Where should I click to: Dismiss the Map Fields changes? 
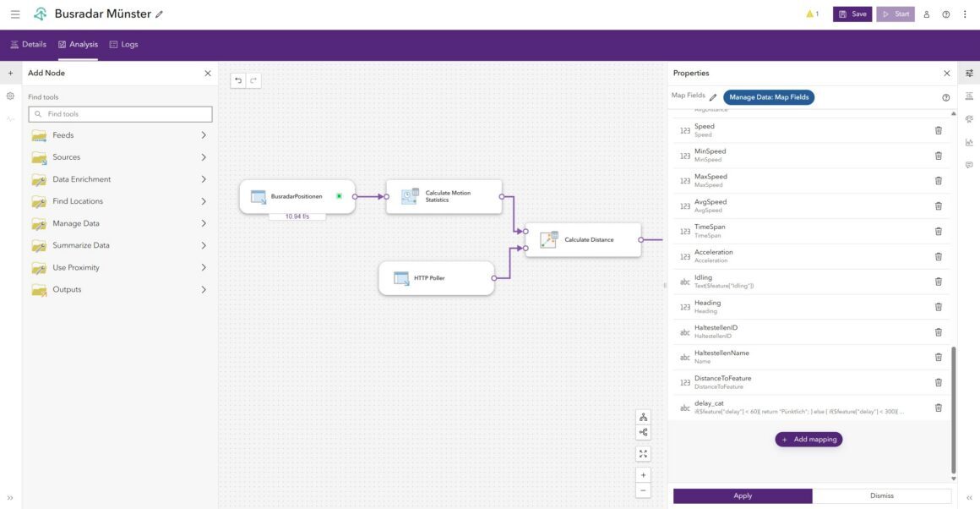(x=882, y=495)
